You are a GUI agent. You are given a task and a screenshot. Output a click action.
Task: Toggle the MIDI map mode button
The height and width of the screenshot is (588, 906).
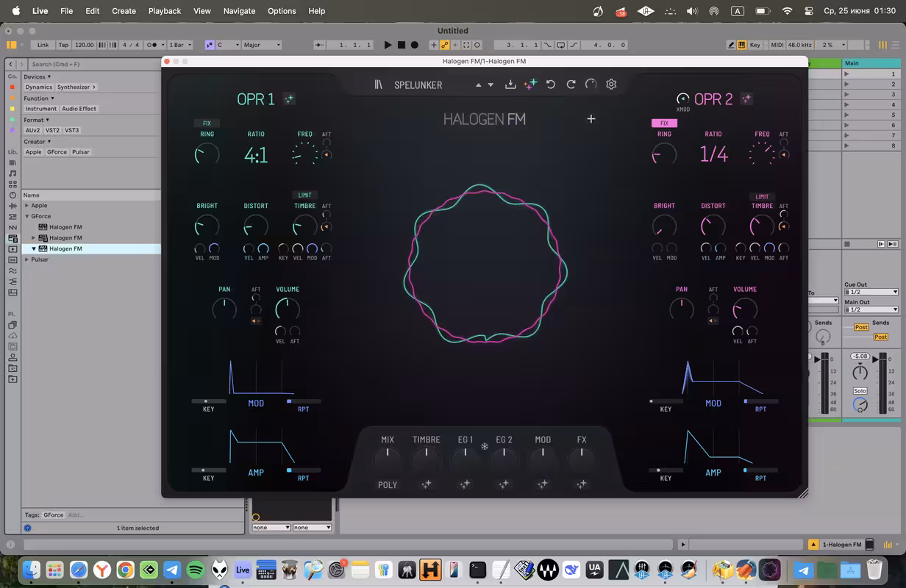tap(777, 45)
